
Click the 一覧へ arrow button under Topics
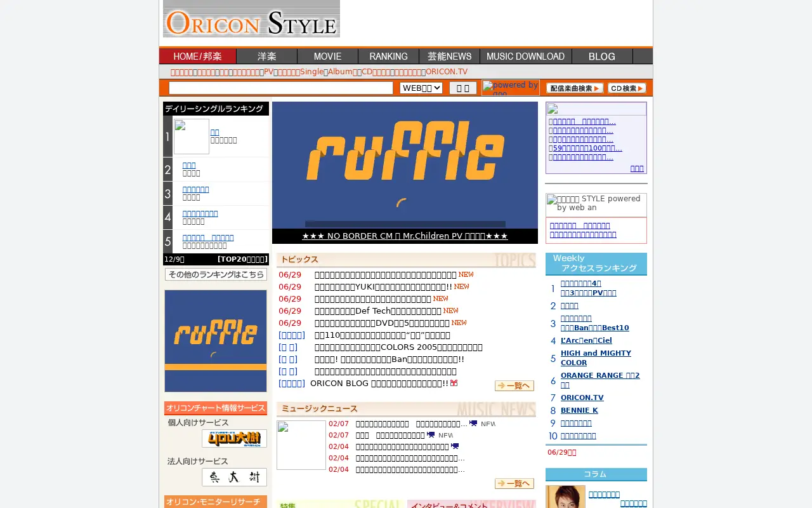pos(514,385)
